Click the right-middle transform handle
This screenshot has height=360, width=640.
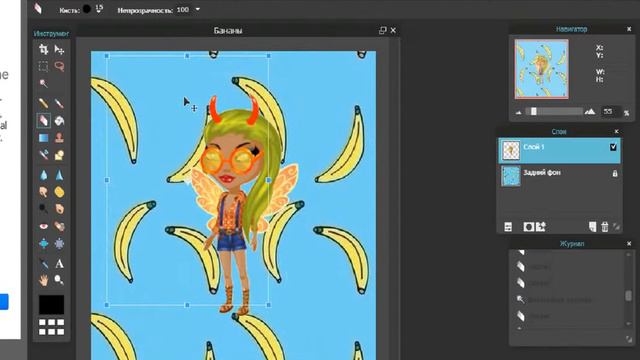point(269,180)
